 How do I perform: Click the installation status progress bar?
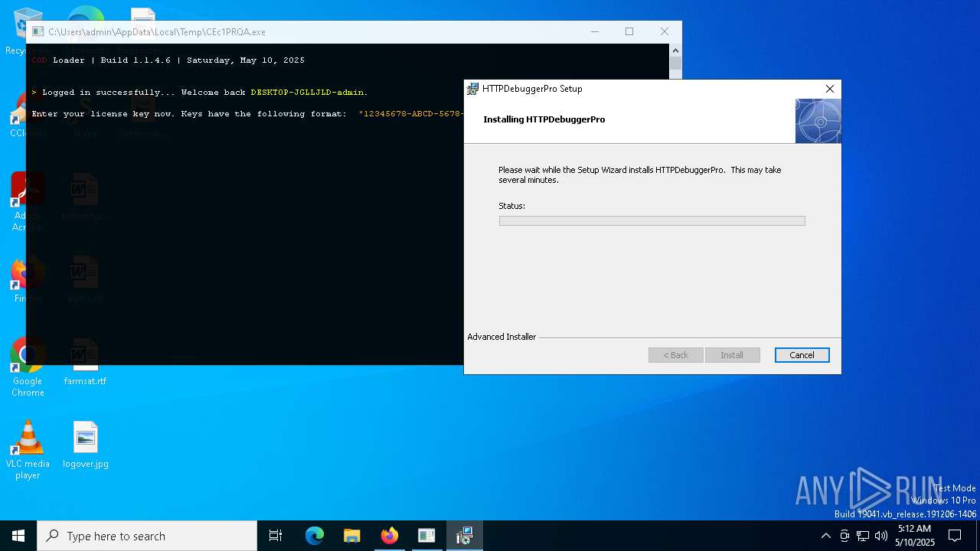click(x=652, y=221)
